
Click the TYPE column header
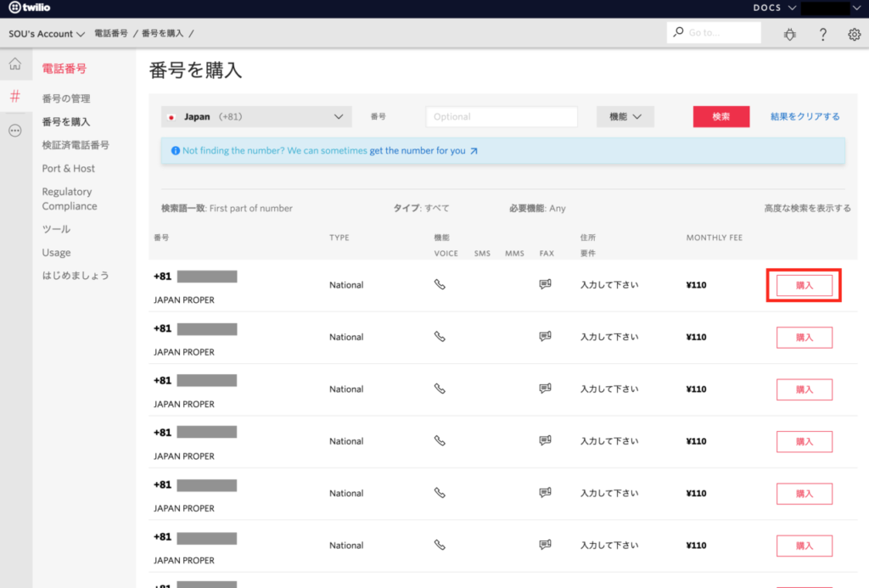[x=339, y=238]
